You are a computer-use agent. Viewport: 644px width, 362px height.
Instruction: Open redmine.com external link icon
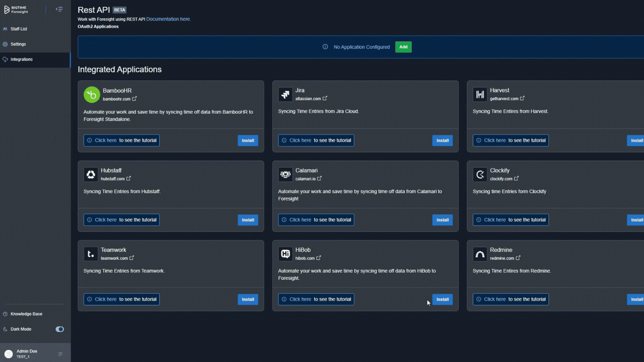coord(518,258)
